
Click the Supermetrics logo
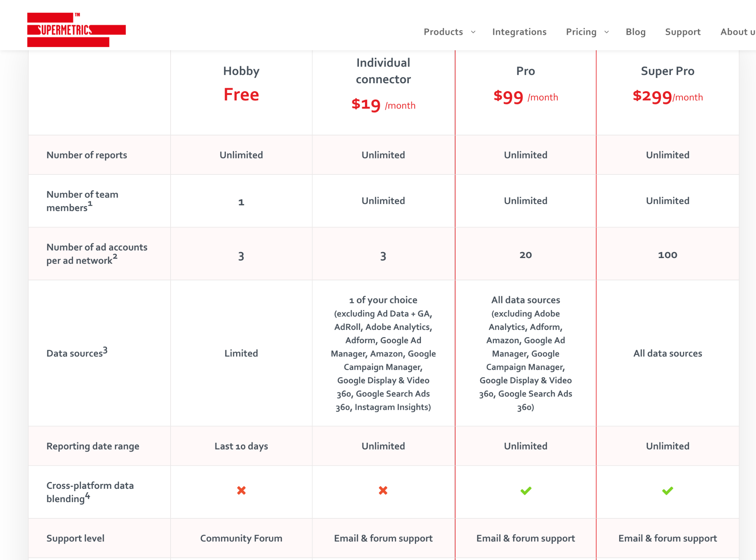coord(76,30)
